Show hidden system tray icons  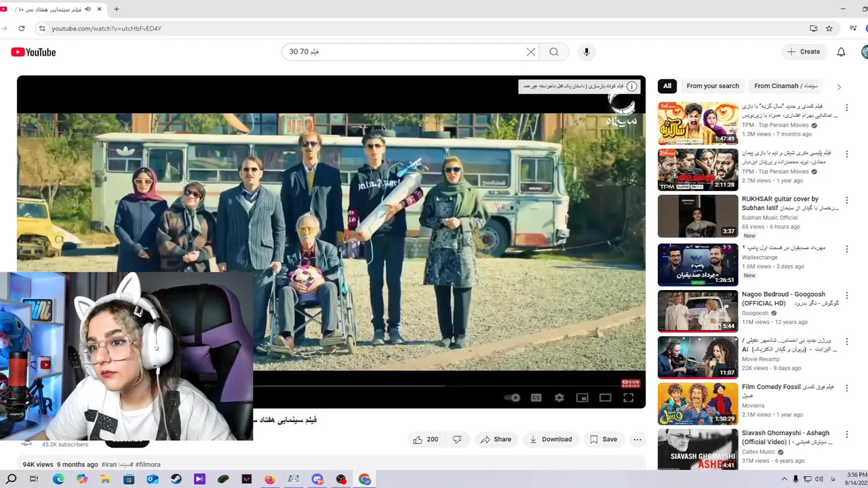coord(785,479)
